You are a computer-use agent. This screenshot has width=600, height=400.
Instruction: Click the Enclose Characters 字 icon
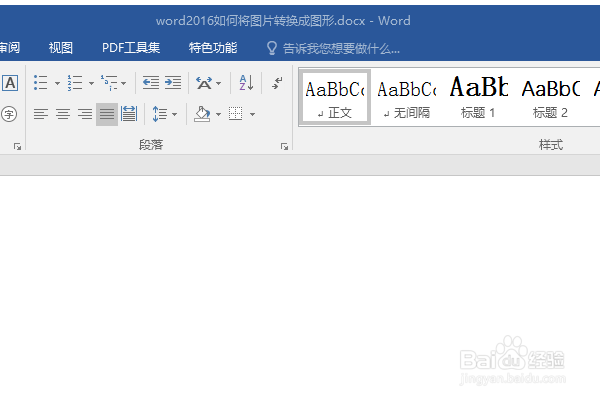pyautogui.click(x=9, y=114)
